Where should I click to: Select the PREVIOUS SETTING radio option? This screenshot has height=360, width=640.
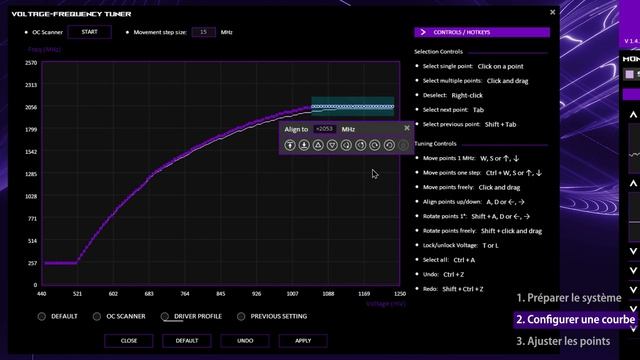pos(241,316)
